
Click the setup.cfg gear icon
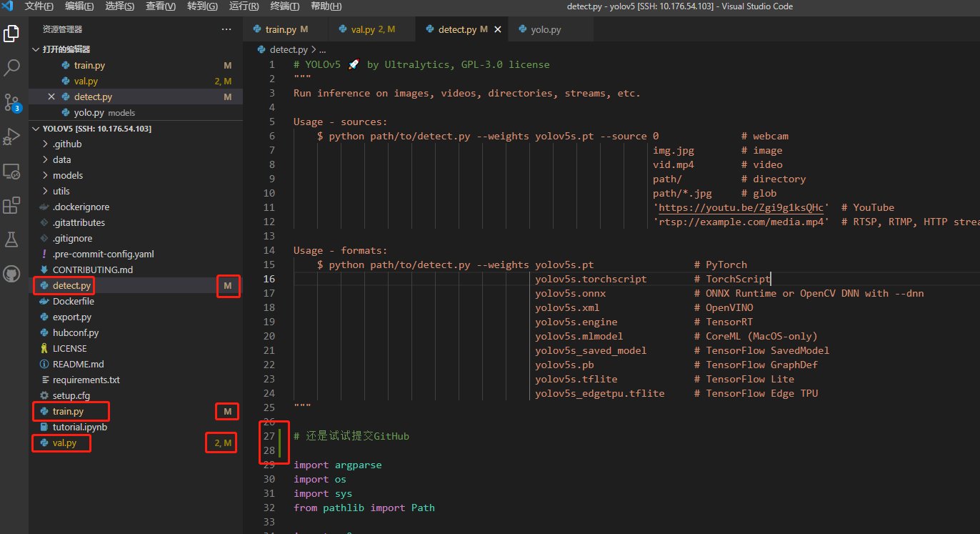tap(44, 395)
